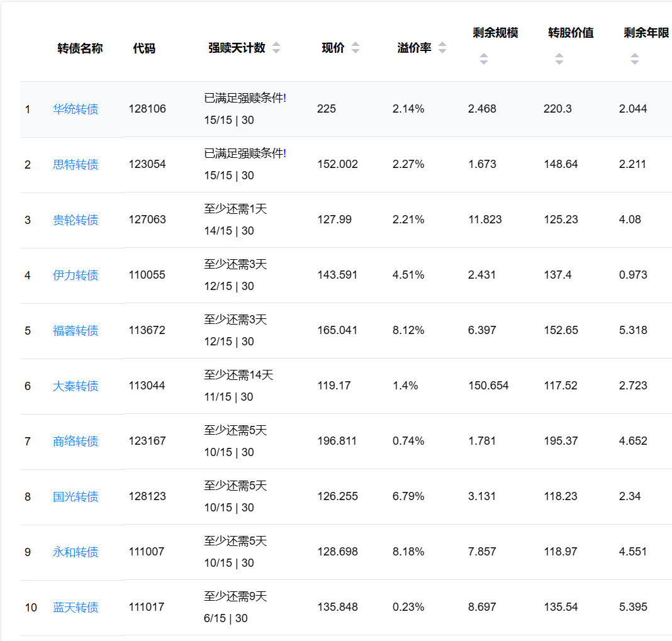Open the 福蓉转债 link
The height and width of the screenshot is (641, 672).
[76, 330]
